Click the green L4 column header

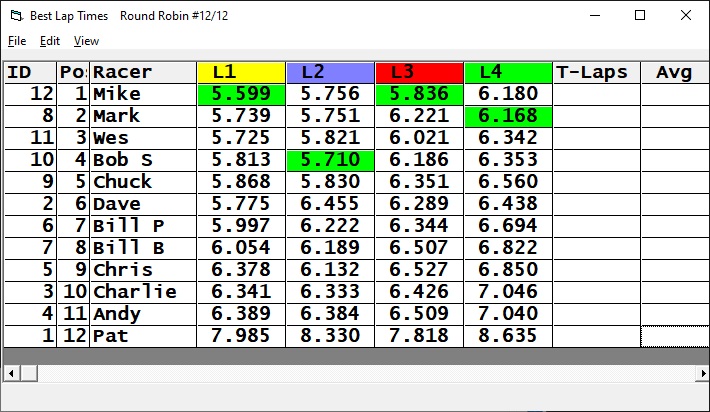(x=508, y=72)
